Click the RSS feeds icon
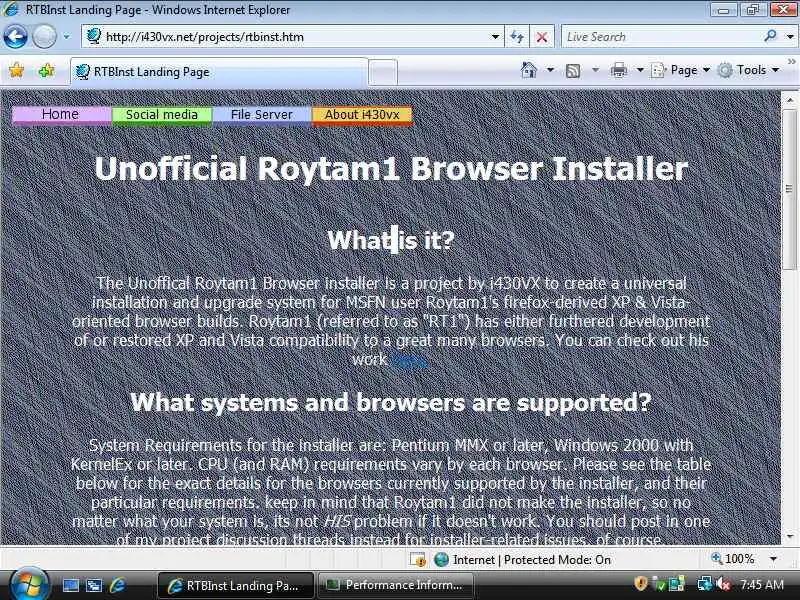This screenshot has height=600, width=800. pos(573,70)
